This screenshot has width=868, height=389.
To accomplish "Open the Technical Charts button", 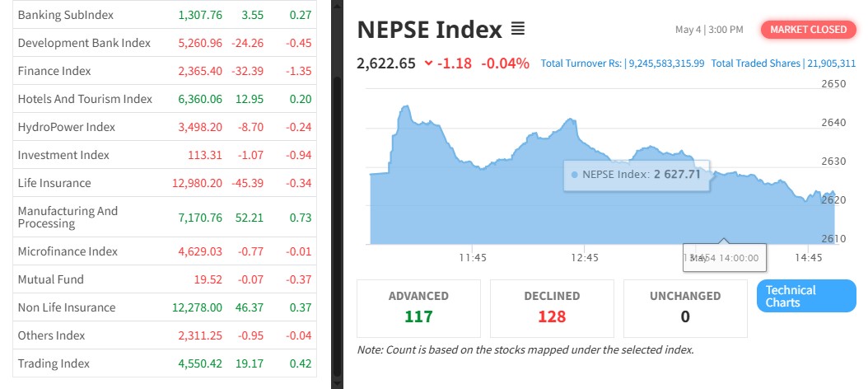I will coord(805,297).
